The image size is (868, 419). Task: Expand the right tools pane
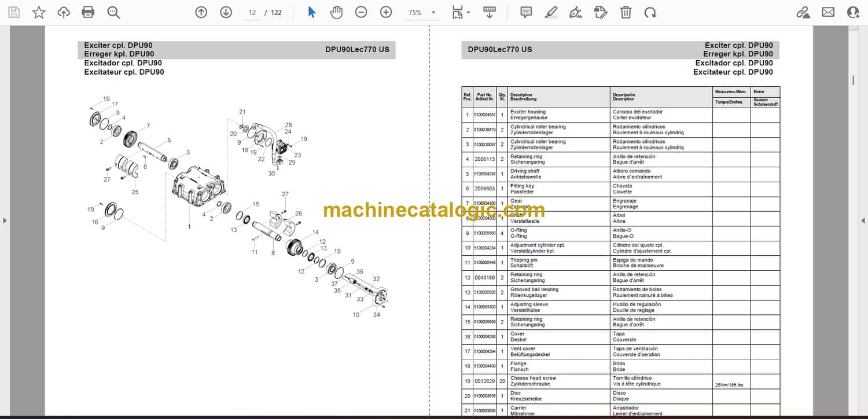(x=863, y=220)
